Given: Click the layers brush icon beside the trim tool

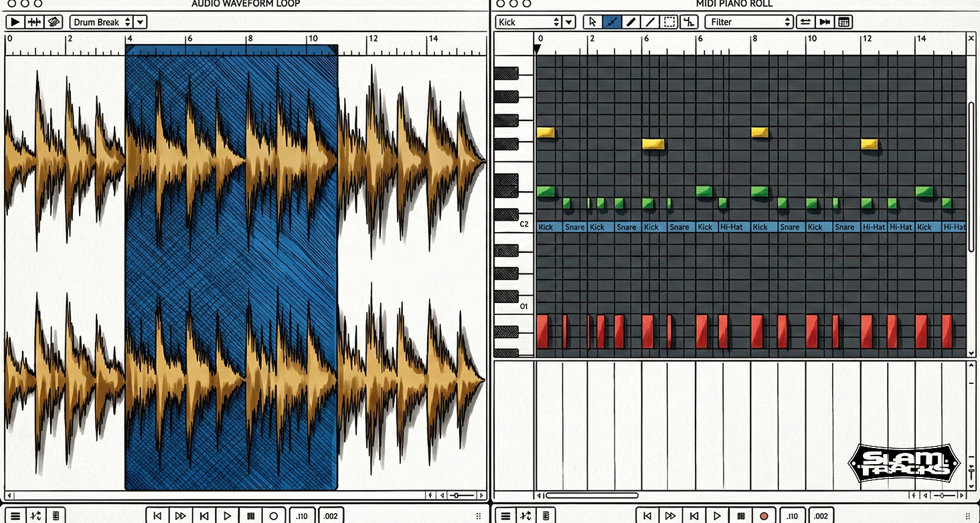Looking at the screenshot, I should click(x=54, y=22).
